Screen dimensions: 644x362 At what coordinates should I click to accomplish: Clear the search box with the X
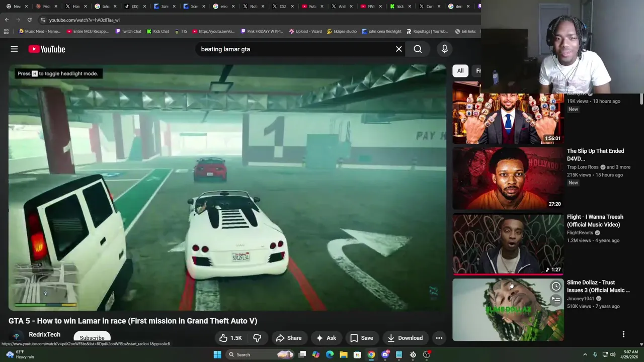pyautogui.click(x=398, y=49)
